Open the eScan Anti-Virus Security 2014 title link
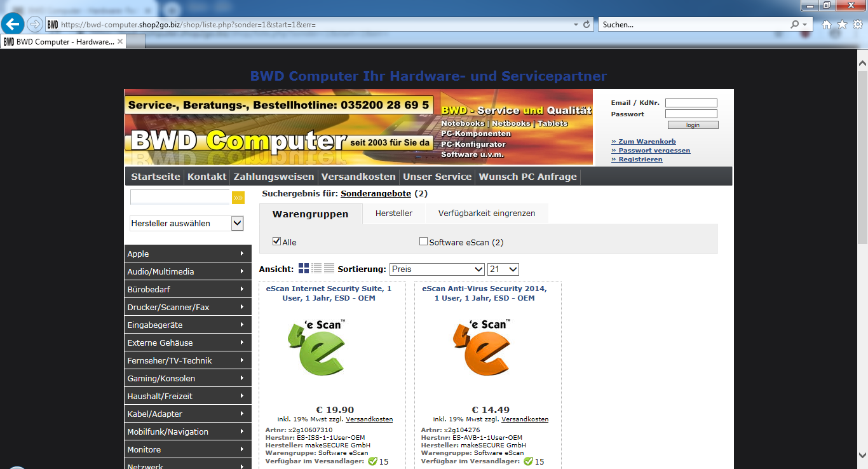The width and height of the screenshot is (868, 469). [x=484, y=293]
